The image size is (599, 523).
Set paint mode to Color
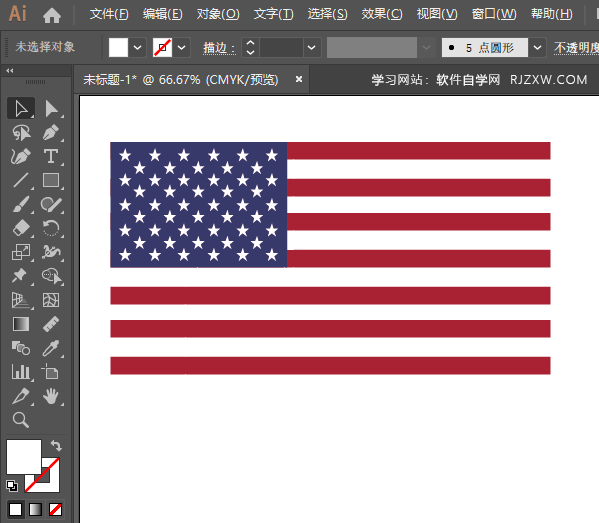click(x=16, y=509)
